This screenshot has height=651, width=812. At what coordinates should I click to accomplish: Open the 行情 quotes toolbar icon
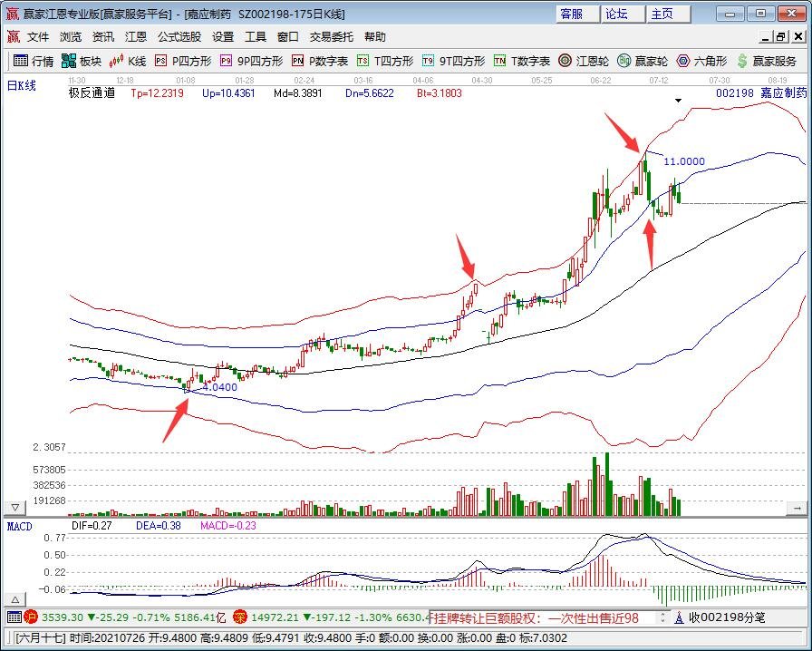click(34, 61)
